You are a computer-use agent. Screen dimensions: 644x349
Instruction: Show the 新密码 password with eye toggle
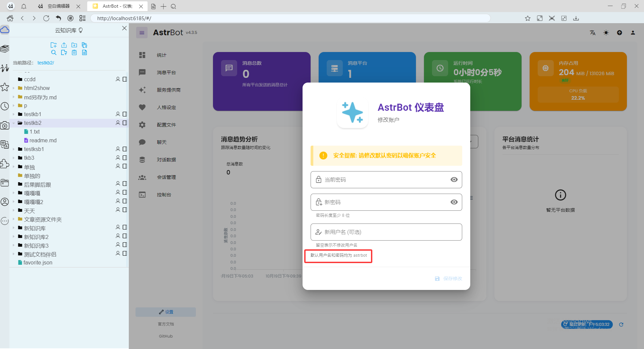pyautogui.click(x=454, y=202)
